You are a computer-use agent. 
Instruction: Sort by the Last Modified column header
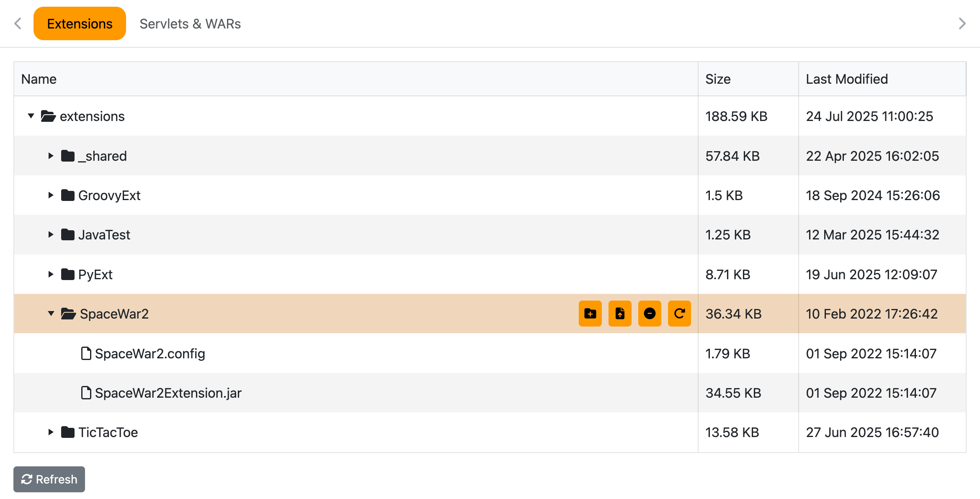[846, 79]
